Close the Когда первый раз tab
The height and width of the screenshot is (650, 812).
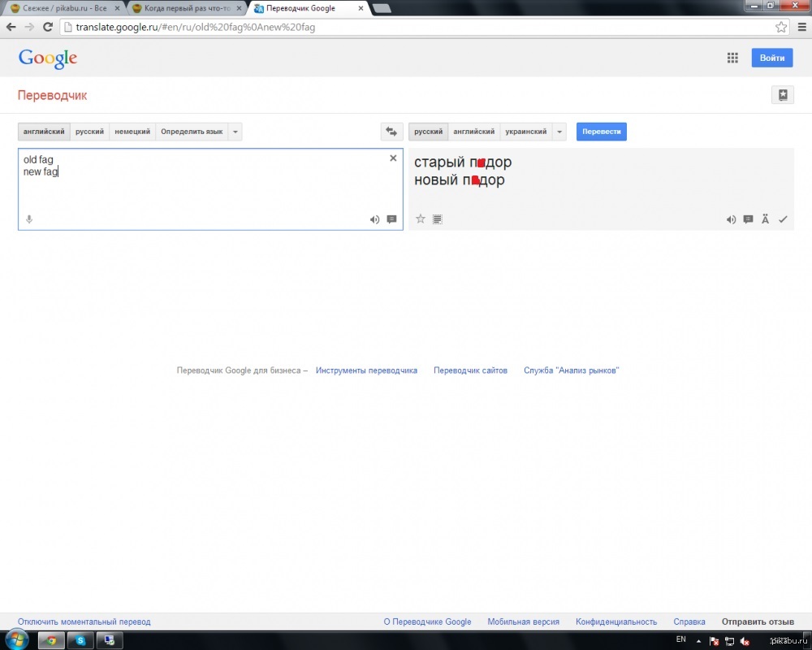tap(239, 8)
